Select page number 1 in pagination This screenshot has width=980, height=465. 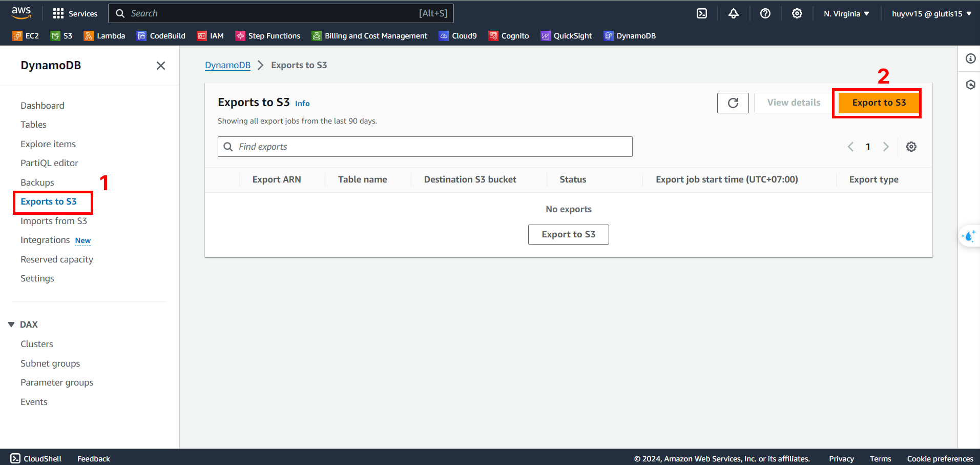[868, 147]
